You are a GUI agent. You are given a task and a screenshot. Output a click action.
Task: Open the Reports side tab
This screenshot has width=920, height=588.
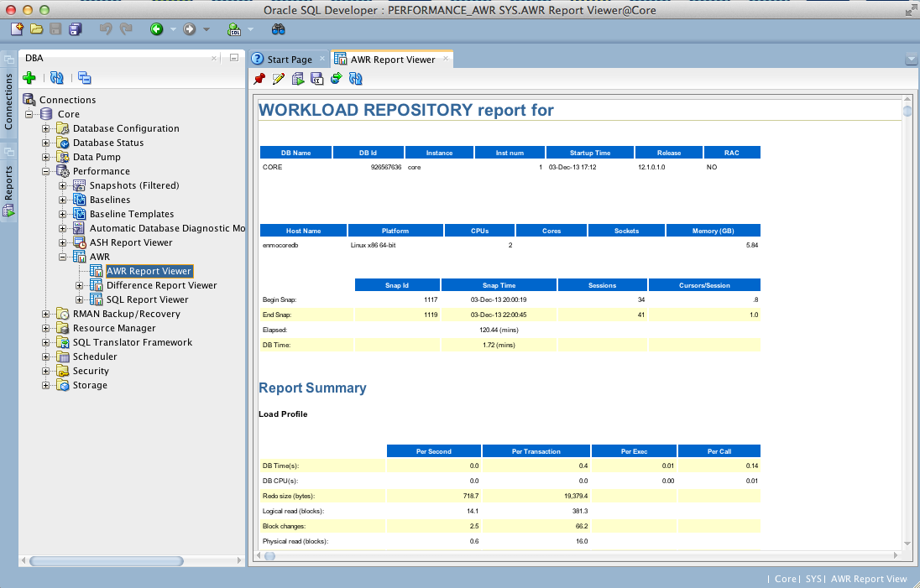(x=8, y=183)
